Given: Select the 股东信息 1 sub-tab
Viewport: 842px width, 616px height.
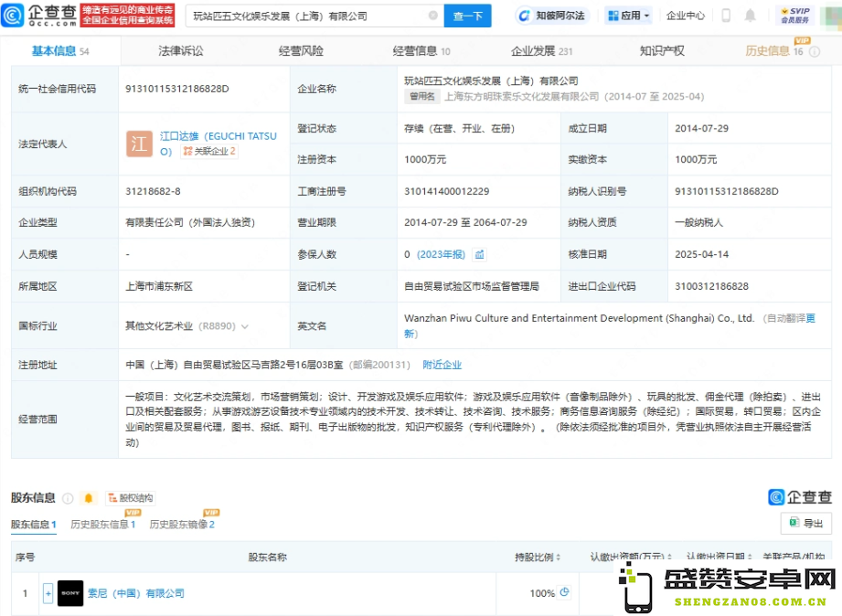Looking at the screenshot, I should click(33, 525).
